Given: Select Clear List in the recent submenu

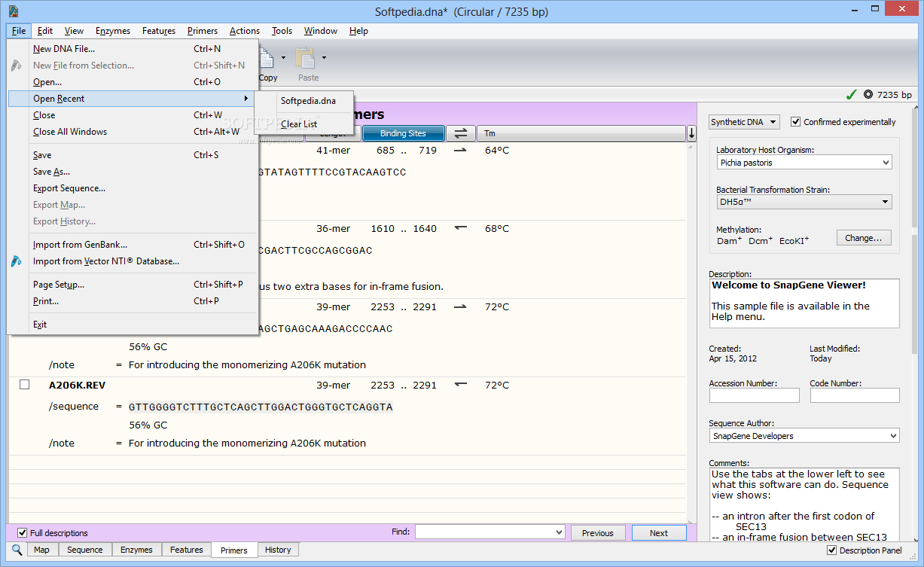Looking at the screenshot, I should tap(304, 124).
